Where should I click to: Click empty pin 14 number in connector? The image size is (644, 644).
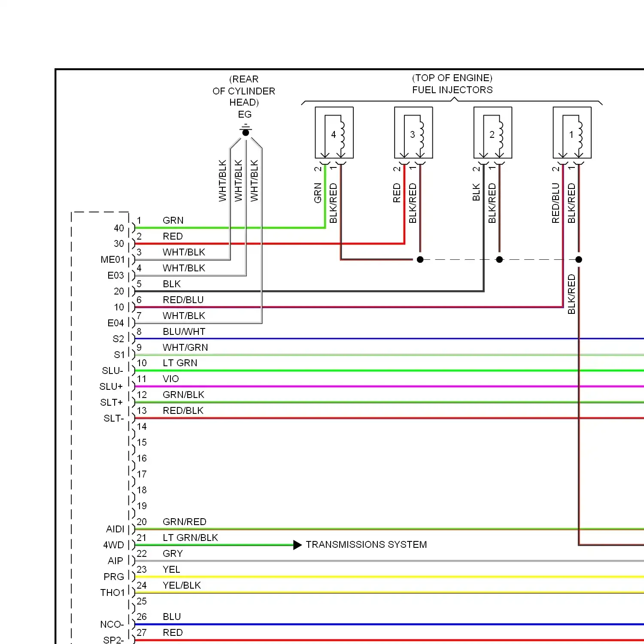tap(142, 426)
